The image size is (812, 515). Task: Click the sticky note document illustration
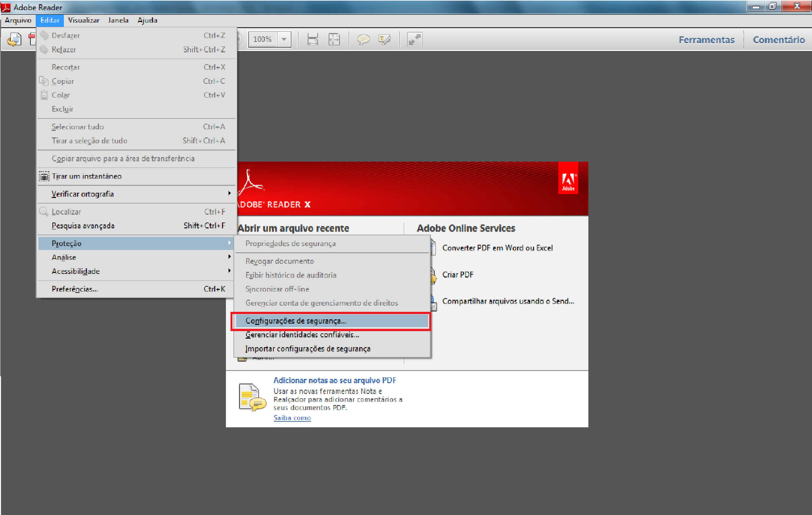tap(252, 397)
